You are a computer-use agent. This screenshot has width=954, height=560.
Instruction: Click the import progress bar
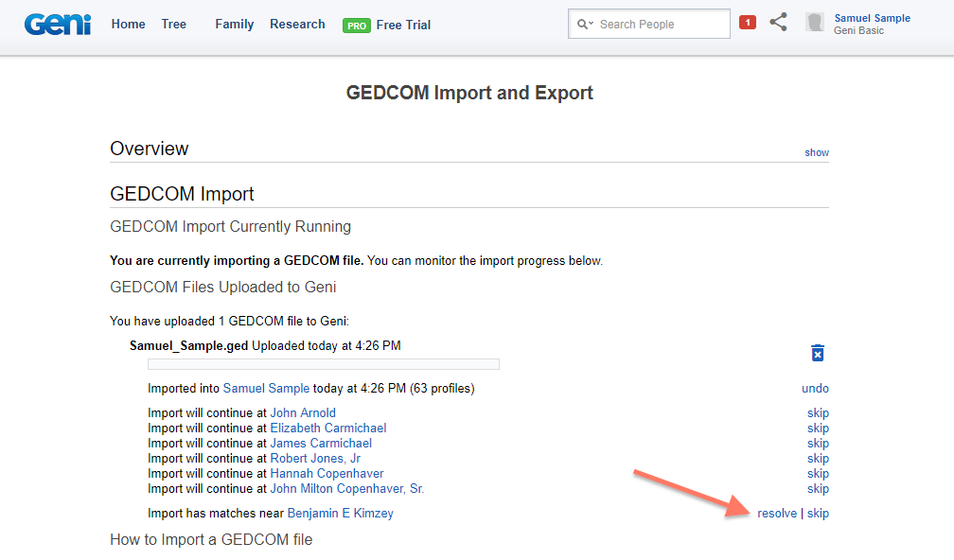[324, 364]
